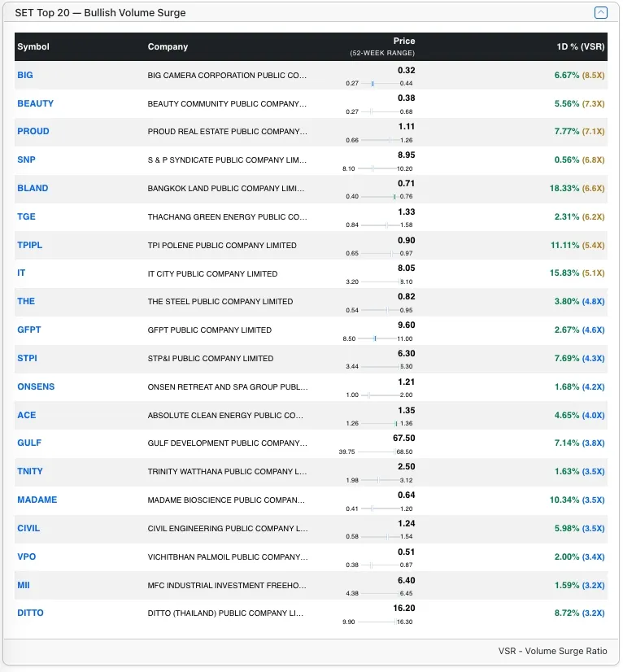Select GULF DEVELOPMENT PUBLIC COMPANY name
Viewport: 623px width, 672px height.
tap(228, 443)
